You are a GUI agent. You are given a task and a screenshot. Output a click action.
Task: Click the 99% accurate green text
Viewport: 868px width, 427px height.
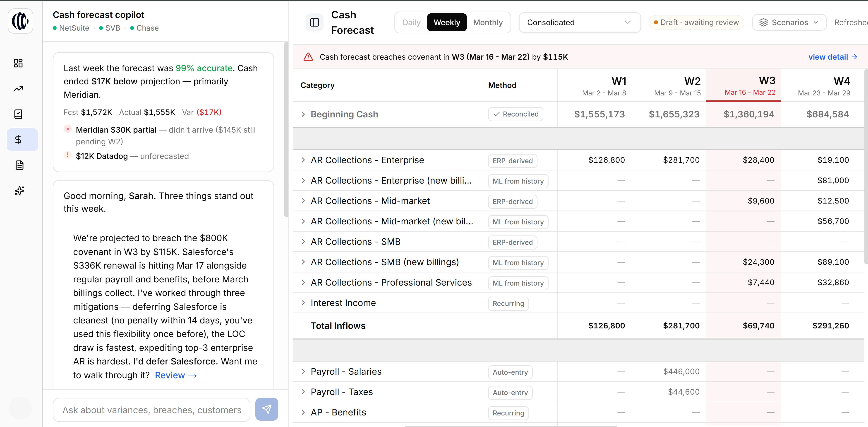[x=204, y=68]
